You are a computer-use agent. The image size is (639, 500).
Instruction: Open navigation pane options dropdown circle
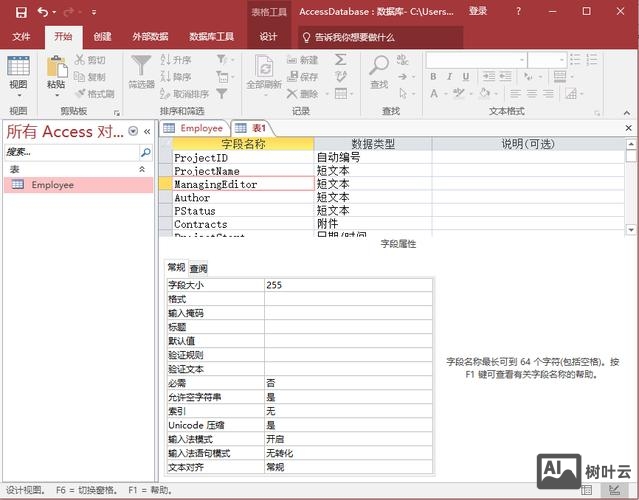133,131
